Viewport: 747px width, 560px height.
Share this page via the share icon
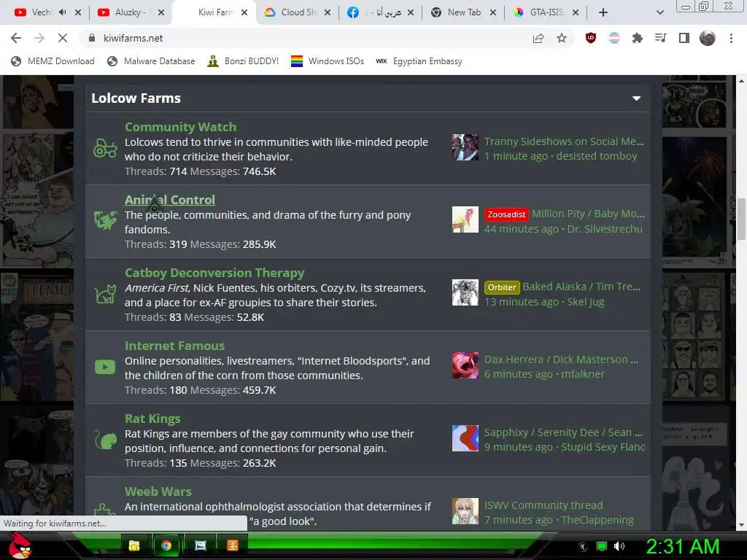(x=538, y=38)
